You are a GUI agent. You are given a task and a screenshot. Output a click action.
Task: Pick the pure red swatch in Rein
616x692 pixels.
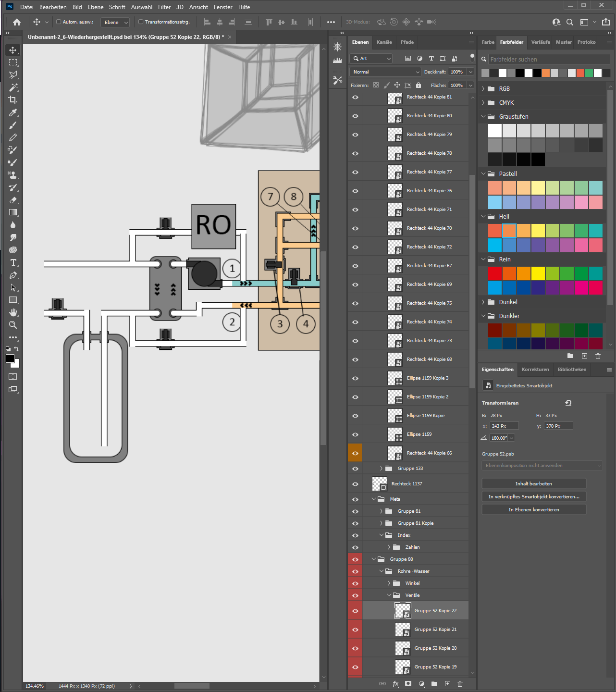[x=495, y=273]
